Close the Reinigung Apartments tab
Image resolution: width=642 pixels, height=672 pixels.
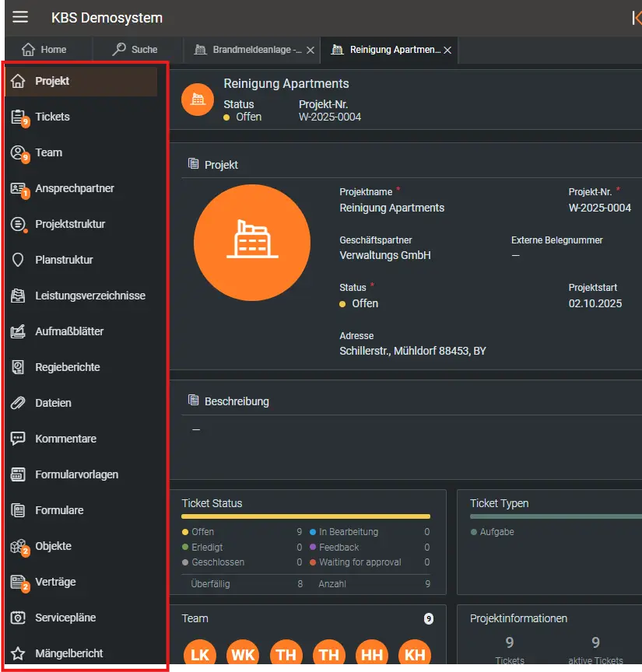click(x=447, y=50)
